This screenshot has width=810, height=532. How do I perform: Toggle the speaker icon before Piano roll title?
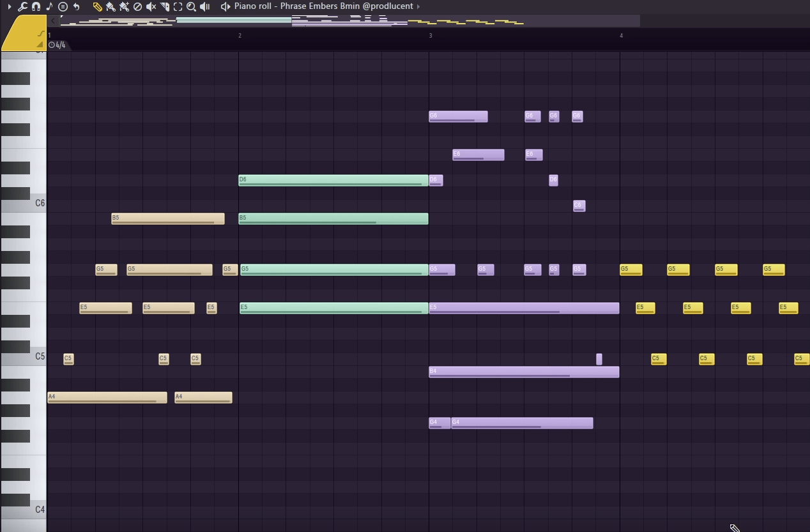(225, 6)
